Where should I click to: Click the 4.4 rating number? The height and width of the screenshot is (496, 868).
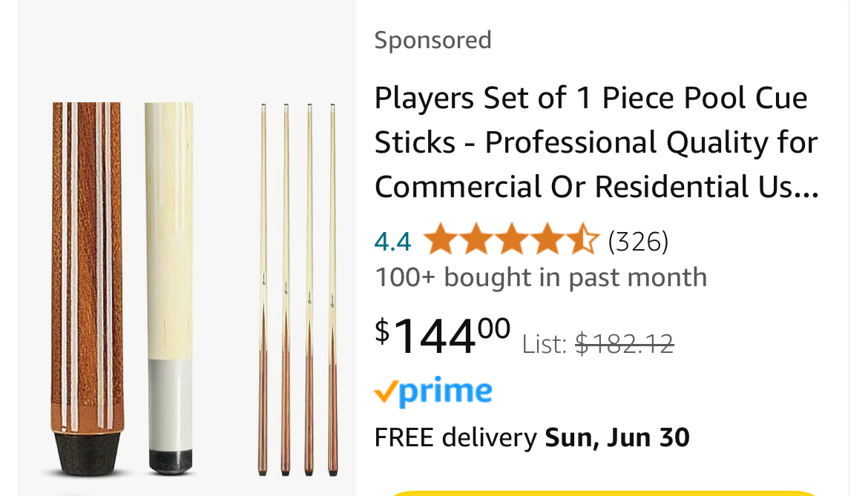tap(392, 241)
